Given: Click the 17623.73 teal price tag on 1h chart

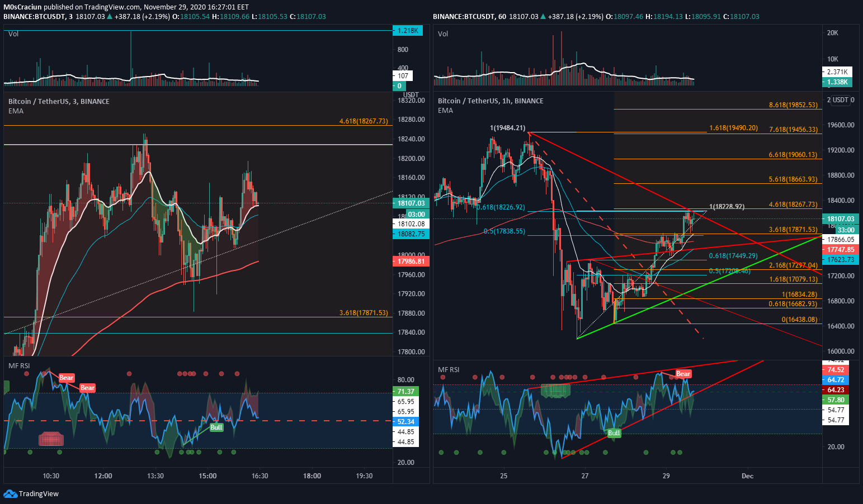Looking at the screenshot, I should point(841,260).
